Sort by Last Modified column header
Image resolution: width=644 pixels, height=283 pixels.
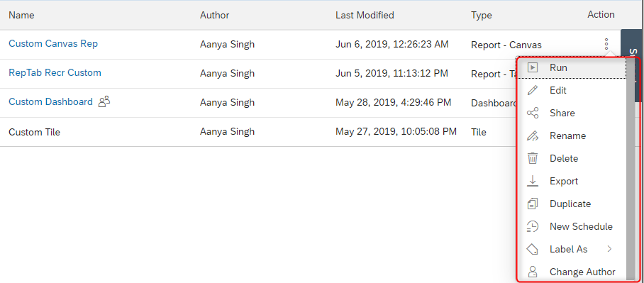(x=365, y=15)
